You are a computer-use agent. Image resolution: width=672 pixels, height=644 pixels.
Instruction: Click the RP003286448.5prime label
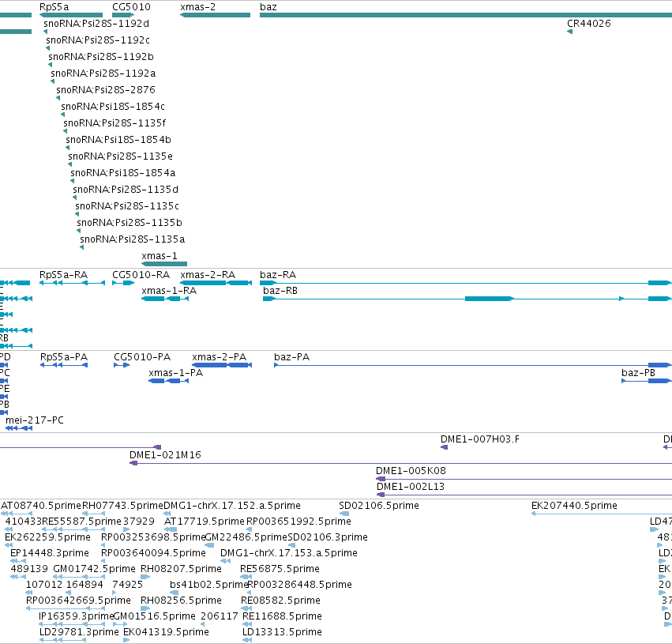299,585
